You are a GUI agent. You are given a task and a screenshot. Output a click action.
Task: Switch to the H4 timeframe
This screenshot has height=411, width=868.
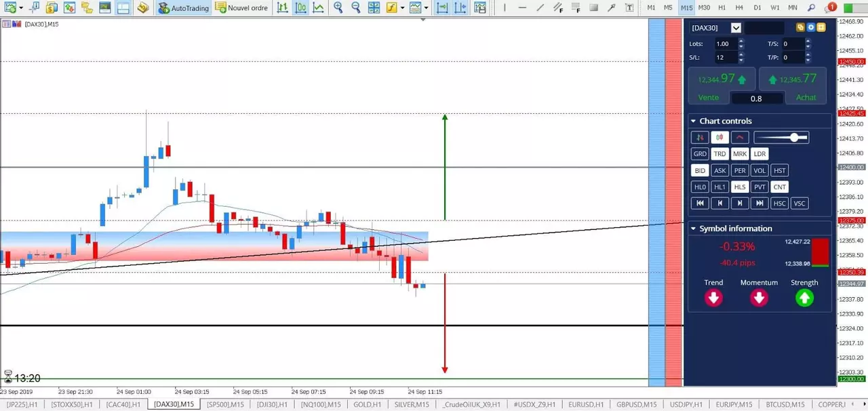tap(739, 8)
